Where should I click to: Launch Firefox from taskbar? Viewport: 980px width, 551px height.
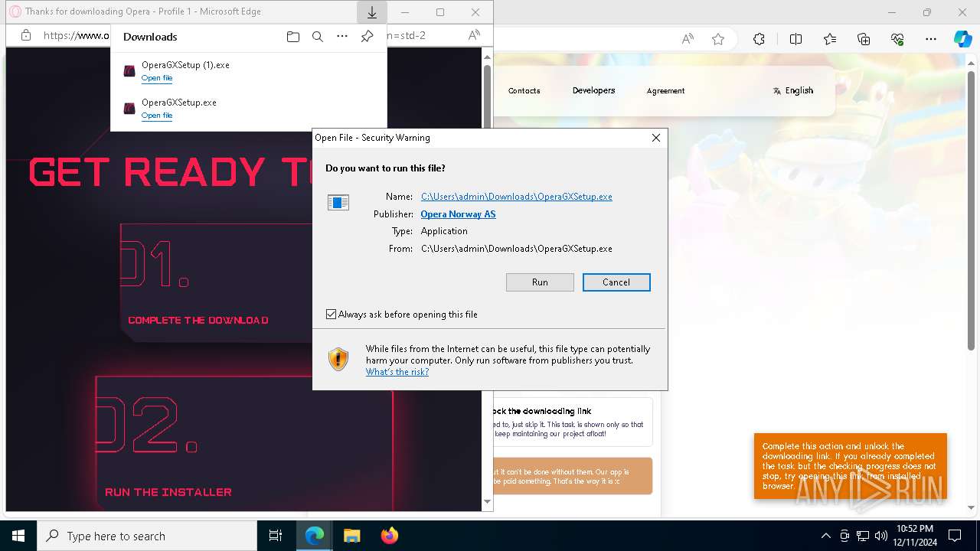[x=389, y=536]
